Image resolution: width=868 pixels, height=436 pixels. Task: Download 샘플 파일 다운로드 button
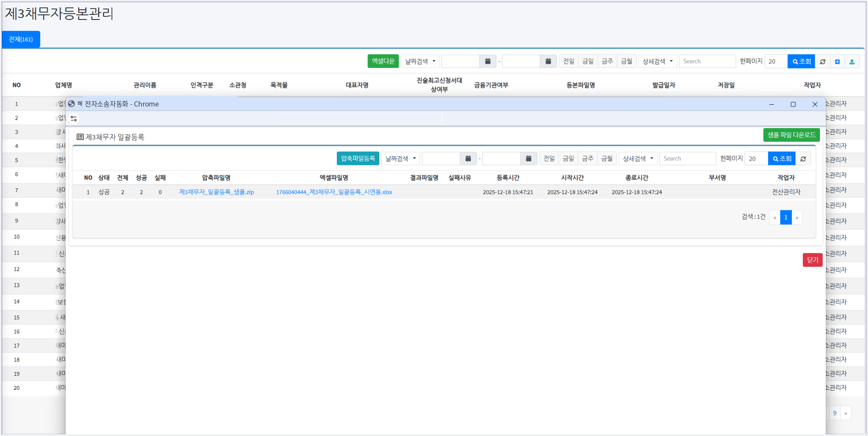tap(791, 135)
